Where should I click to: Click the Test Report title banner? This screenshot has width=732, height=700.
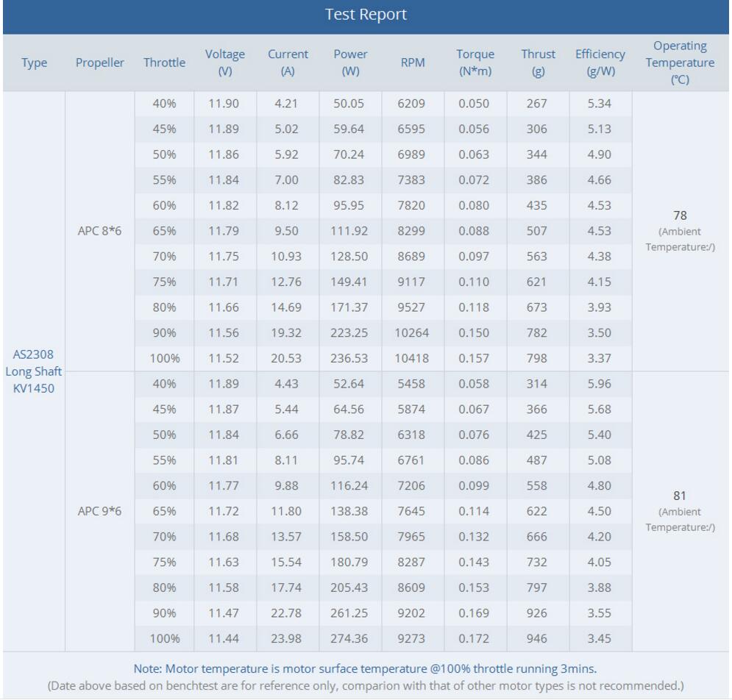pyautogui.click(x=366, y=15)
